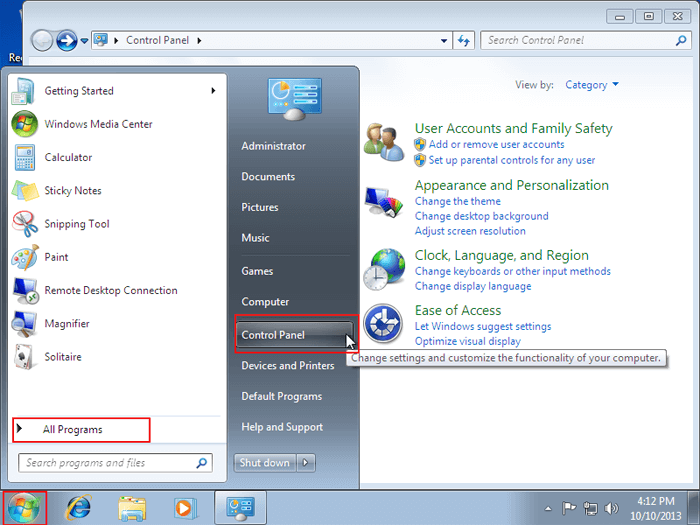Click the Clock, Language, and Region globe icon
The image size is (700, 525).
click(384, 269)
